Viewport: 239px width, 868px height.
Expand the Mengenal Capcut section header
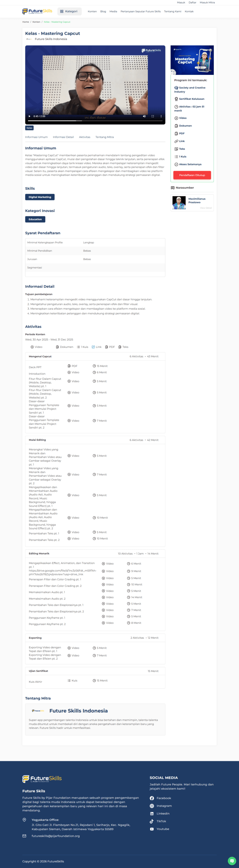[95, 356]
